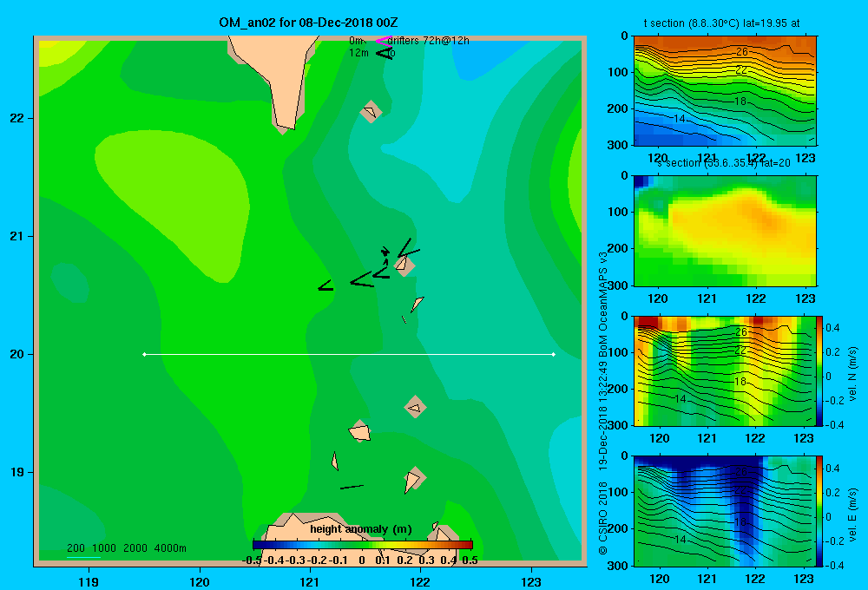Click the height anomaly color bar
The image size is (868, 590).
click(x=363, y=545)
